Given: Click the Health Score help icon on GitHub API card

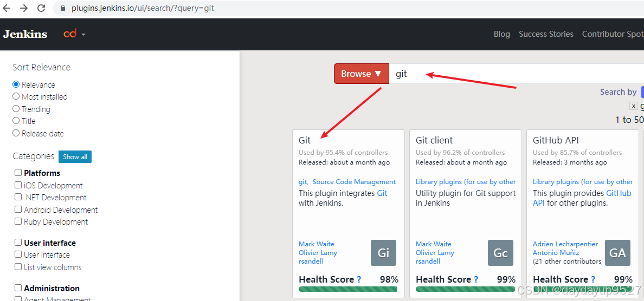Looking at the screenshot, I should pyautogui.click(x=593, y=279).
